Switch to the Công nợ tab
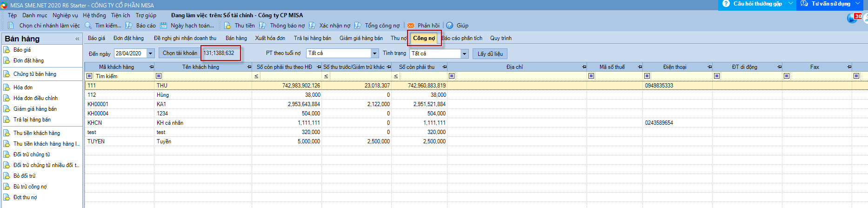868x208 pixels. click(x=424, y=38)
